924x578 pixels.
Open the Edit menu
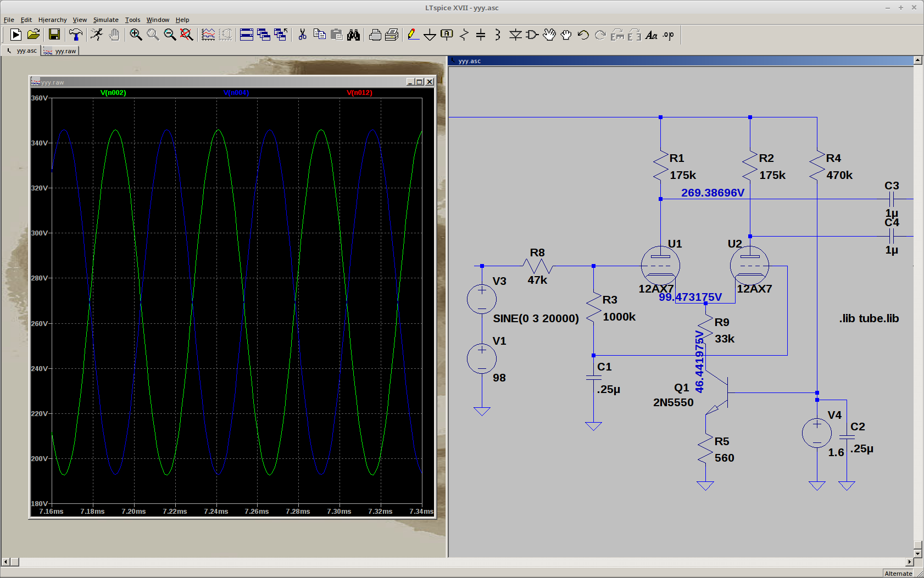point(26,20)
